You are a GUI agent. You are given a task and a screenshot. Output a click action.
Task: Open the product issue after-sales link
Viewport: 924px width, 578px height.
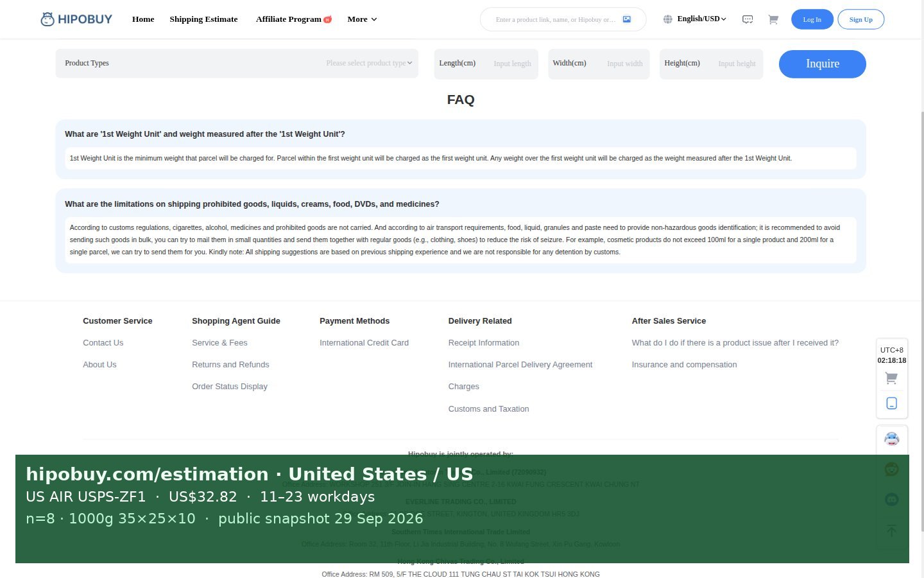tap(735, 343)
